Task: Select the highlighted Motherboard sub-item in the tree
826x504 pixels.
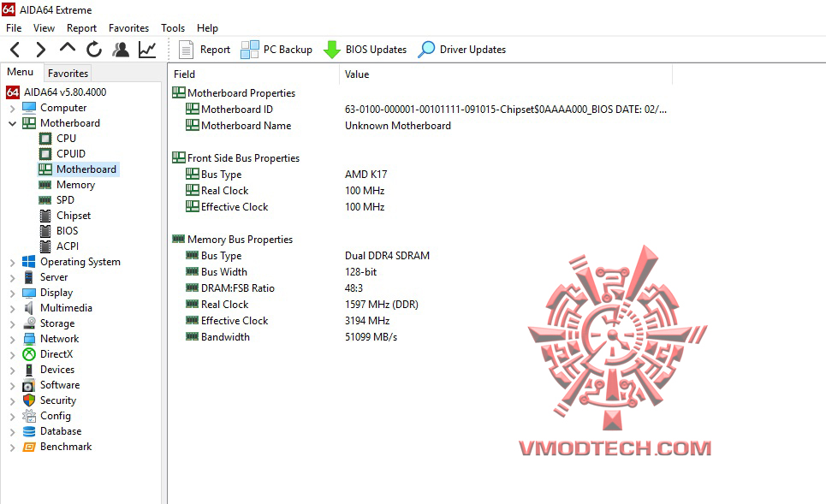Action: pyautogui.click(x=79, y=169)
